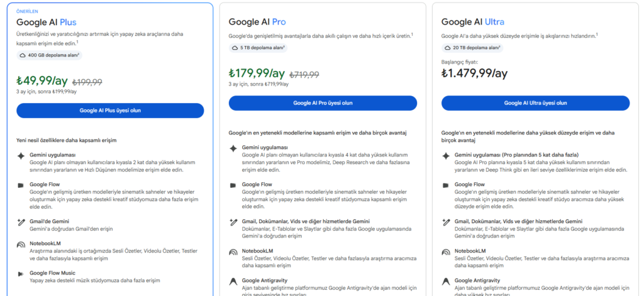Click the Gemini sparkle icon in the Ultra plan
Image resolution: width=644 pixels, height=296 pixels.
click(446, 156)
